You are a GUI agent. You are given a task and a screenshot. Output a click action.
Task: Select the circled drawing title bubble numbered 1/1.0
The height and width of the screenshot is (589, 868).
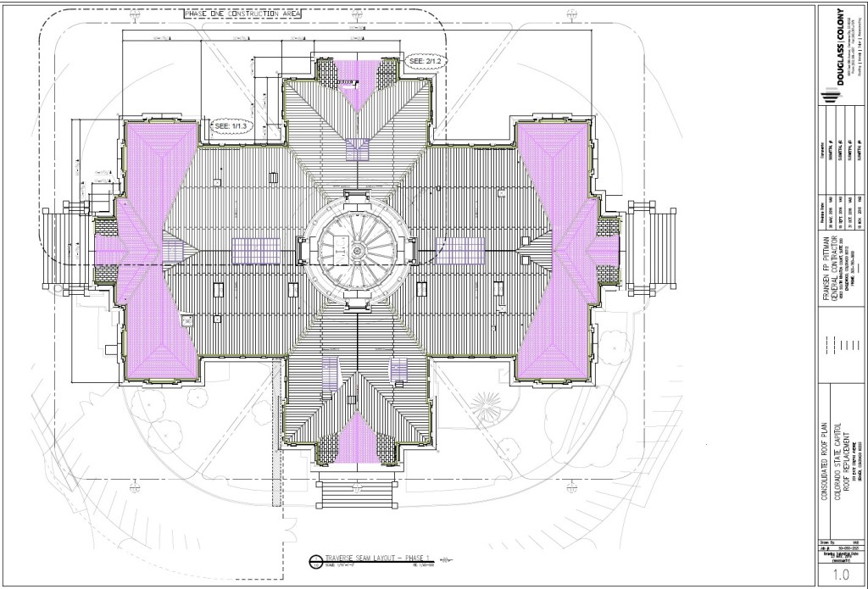click(315, 560)
